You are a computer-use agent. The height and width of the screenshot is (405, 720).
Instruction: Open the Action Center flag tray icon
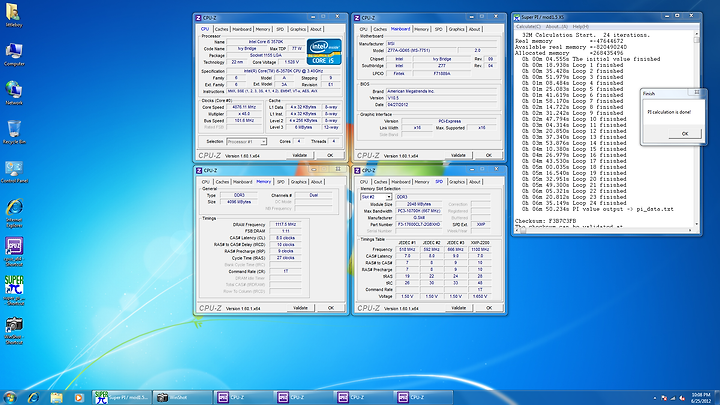click(664, 398)
